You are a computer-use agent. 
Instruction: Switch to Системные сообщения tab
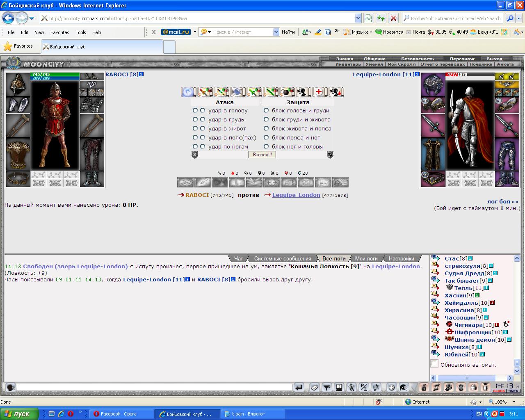(283, 258)
